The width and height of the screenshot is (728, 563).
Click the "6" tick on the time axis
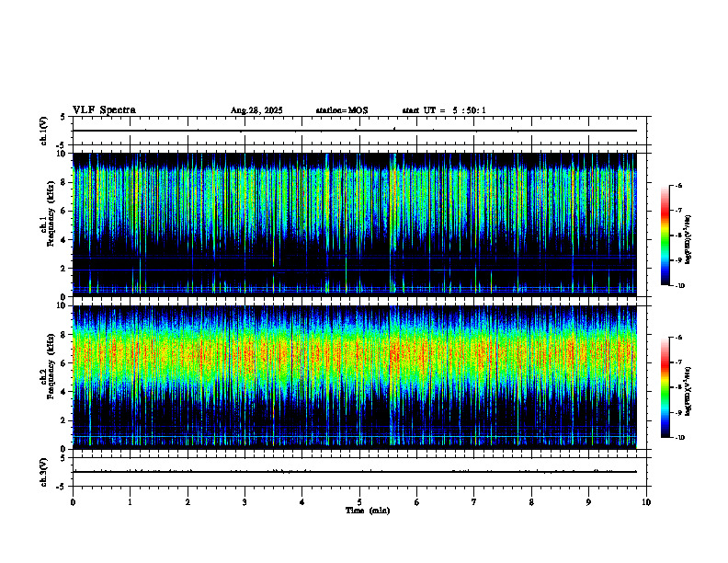pyautogui.click(x=417, y=502)
